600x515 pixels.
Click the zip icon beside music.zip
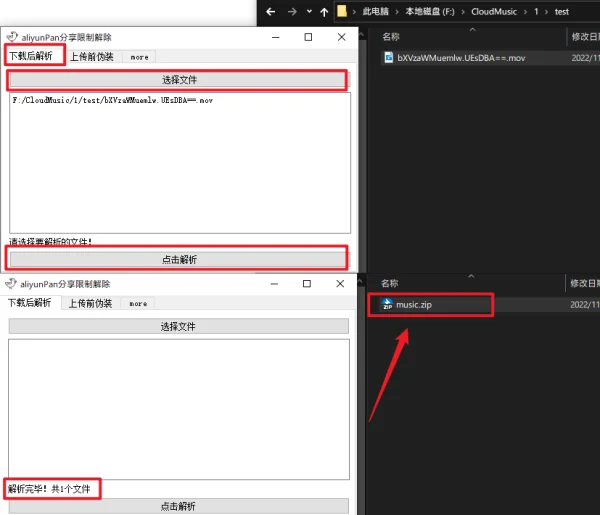tap(387, 304)
